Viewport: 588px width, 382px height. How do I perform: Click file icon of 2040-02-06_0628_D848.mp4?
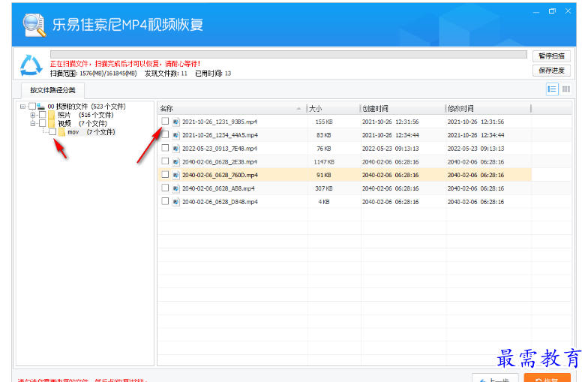pos(175,202)
